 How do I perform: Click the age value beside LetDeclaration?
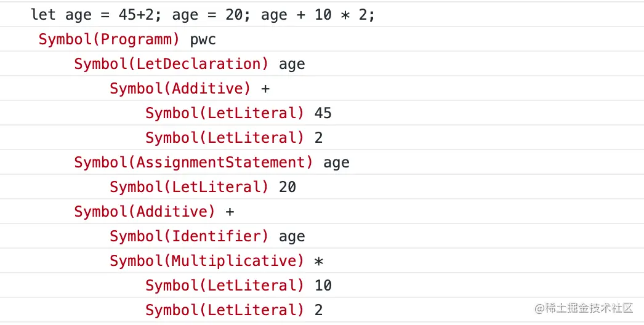tap(292, 64)
